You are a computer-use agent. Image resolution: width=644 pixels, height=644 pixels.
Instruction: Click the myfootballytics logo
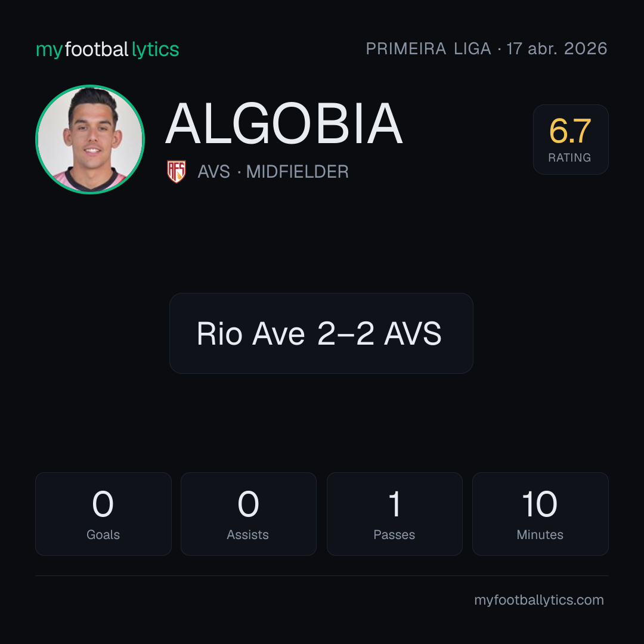click(107, 49)
